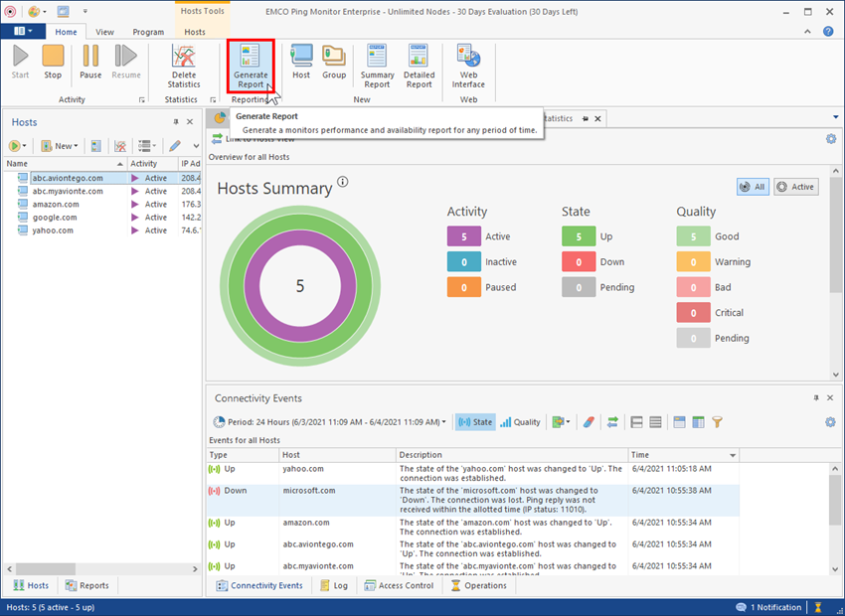The height and width of the screenshot is (616, 845).
Task: Open the Period 24 Hours dropdown
Action: coord(329,422)
